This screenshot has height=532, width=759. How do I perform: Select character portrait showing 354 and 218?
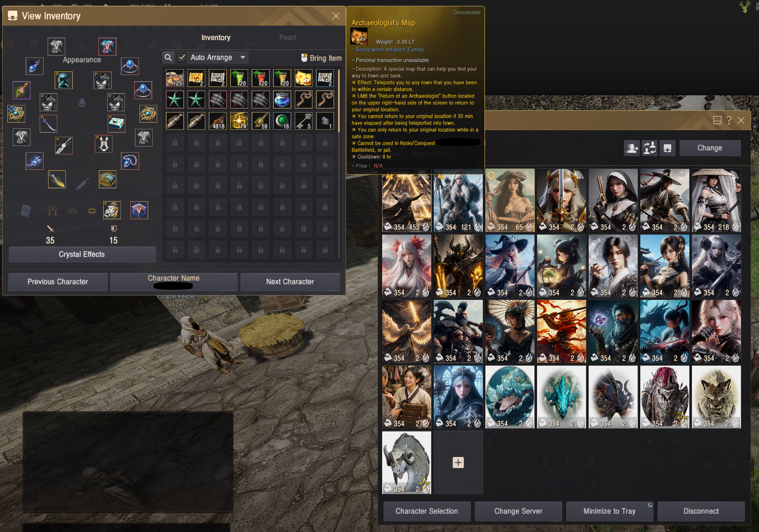[x=717, y=200]
